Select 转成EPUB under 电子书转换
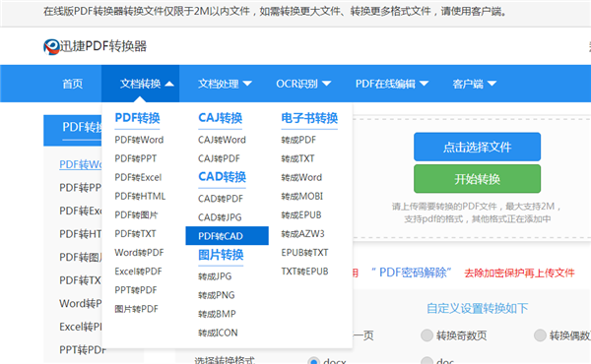 301,214
